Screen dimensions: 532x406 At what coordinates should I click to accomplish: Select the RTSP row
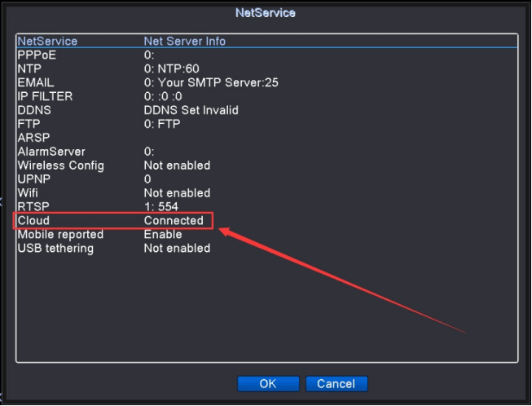(33, 207)
